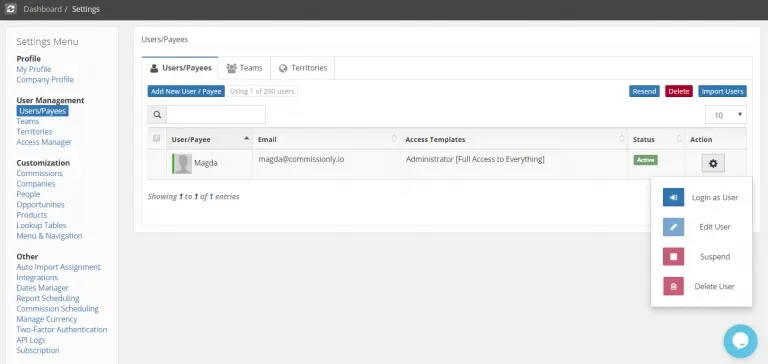Click the red Delete button
The width and height of the screenshot is (768, 364).
click(679, 91)
